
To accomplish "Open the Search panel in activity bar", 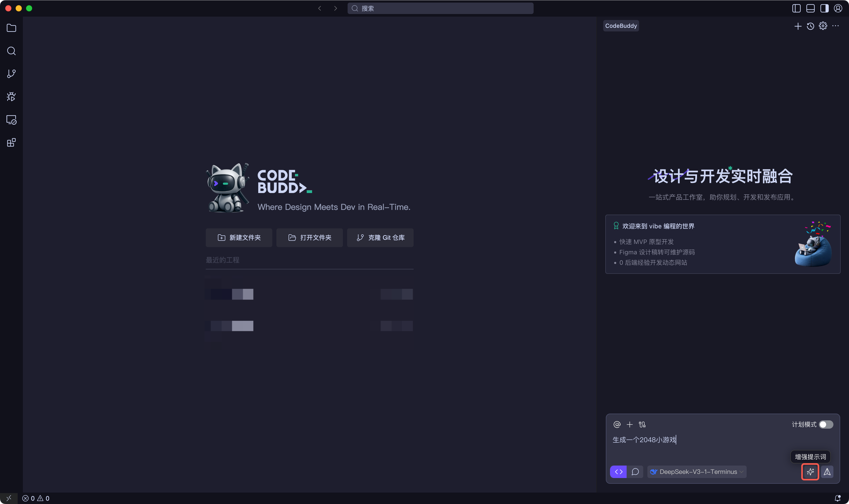I will coord(11,51).
